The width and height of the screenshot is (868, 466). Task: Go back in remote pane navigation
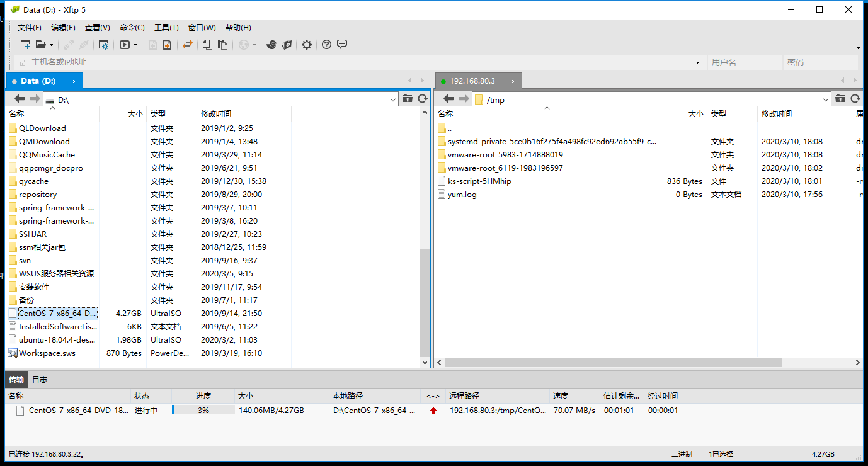coord(448,99)
